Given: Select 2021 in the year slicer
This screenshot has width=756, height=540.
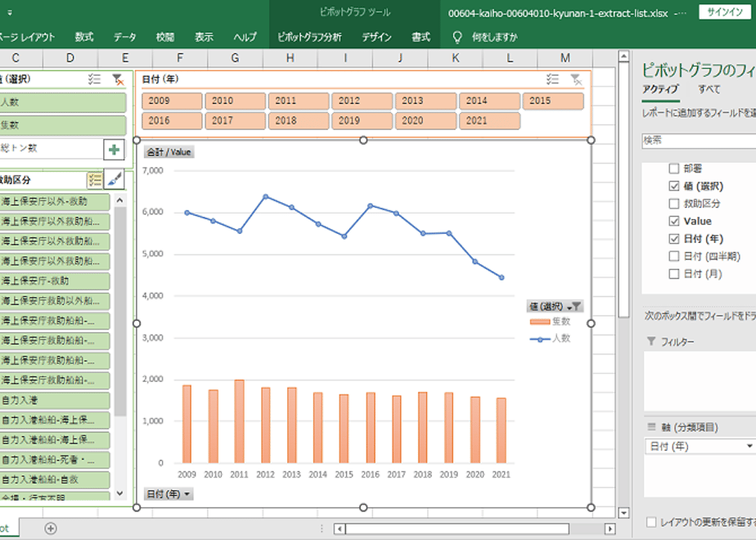Looking at the screenshot, I should [489, 120].
